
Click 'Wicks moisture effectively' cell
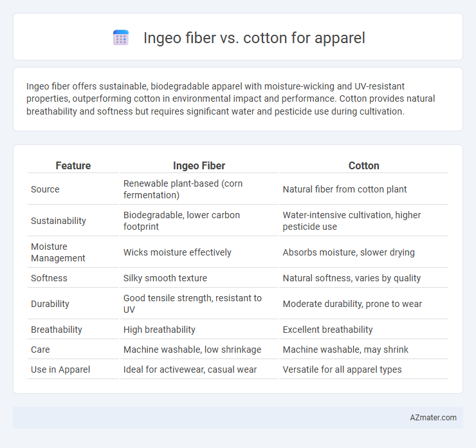(x=199, y=252)
